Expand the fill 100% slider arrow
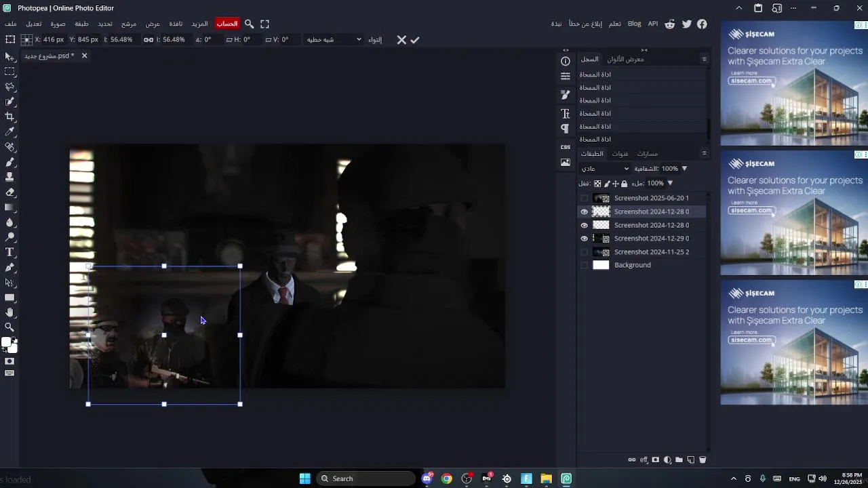868x488 pixels. pos(670,184)
